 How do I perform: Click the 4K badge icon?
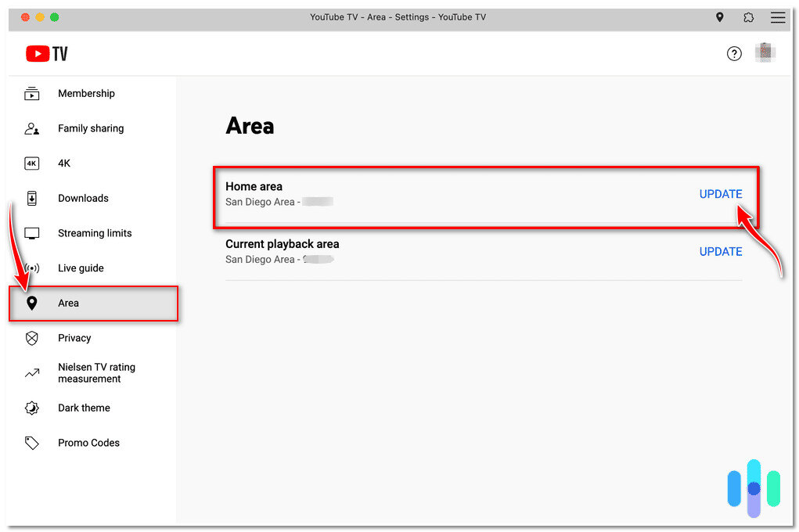[32, 164]
